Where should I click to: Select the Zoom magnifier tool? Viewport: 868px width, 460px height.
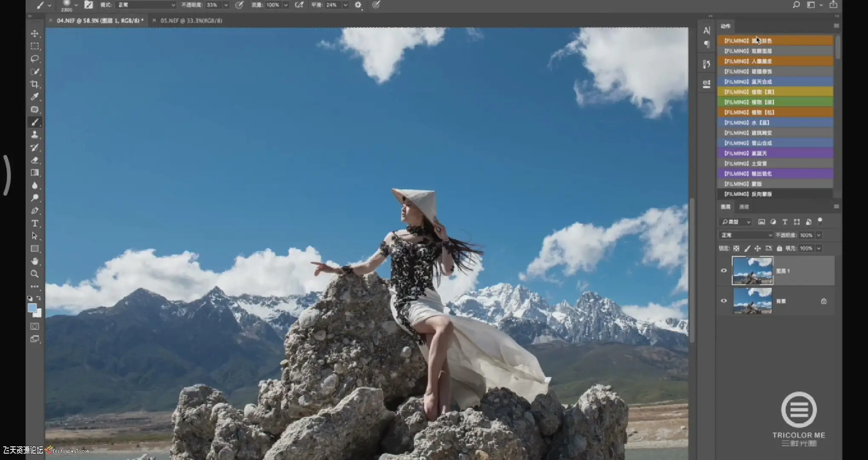coord(34,274)
